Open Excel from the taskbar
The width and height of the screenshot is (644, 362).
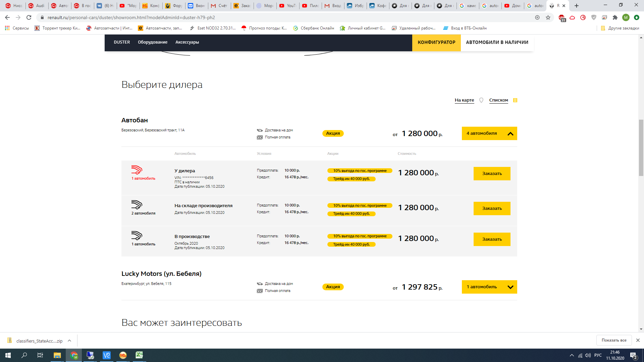pyautogui.click(x=139, y=355)
